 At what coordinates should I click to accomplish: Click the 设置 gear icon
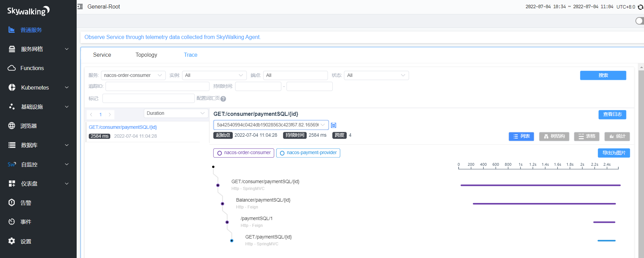12,241
